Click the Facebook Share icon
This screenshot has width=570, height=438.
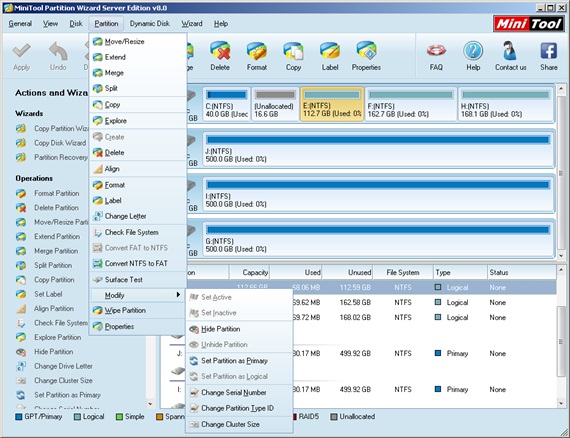(x=549, y=51)
